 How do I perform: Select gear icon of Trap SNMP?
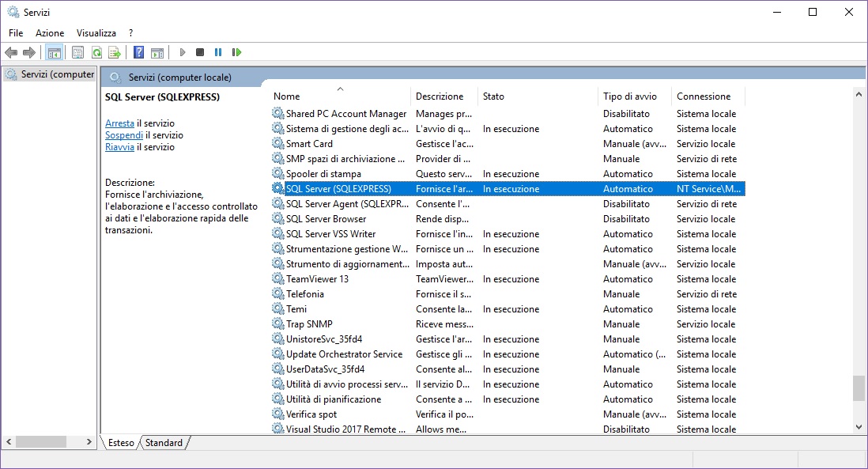[x=278, y=323]
